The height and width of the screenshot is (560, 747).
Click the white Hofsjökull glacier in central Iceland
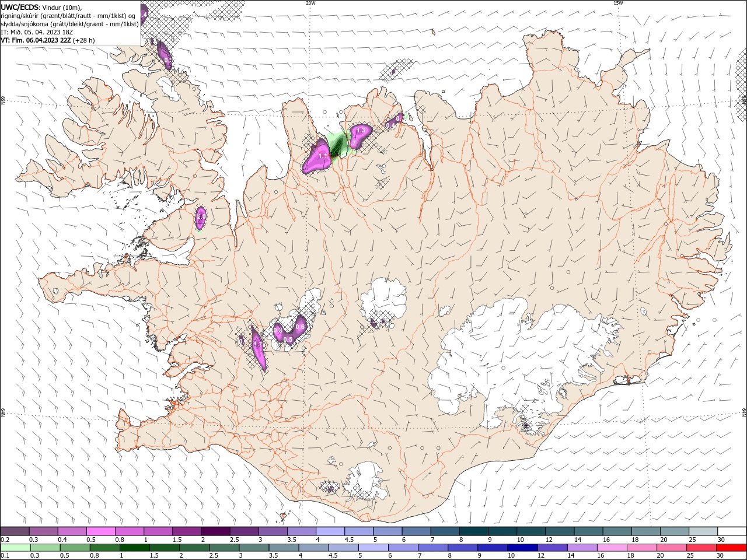[383, 299]
